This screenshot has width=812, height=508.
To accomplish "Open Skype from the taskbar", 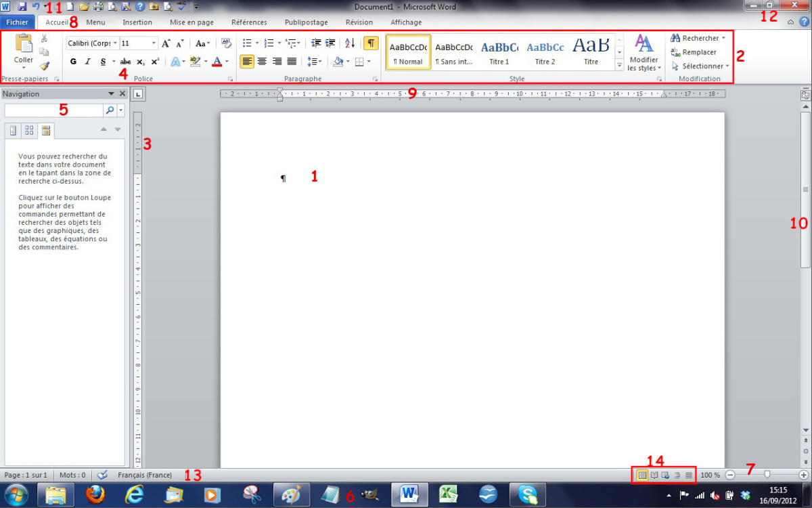I will (x=528, y=496).
